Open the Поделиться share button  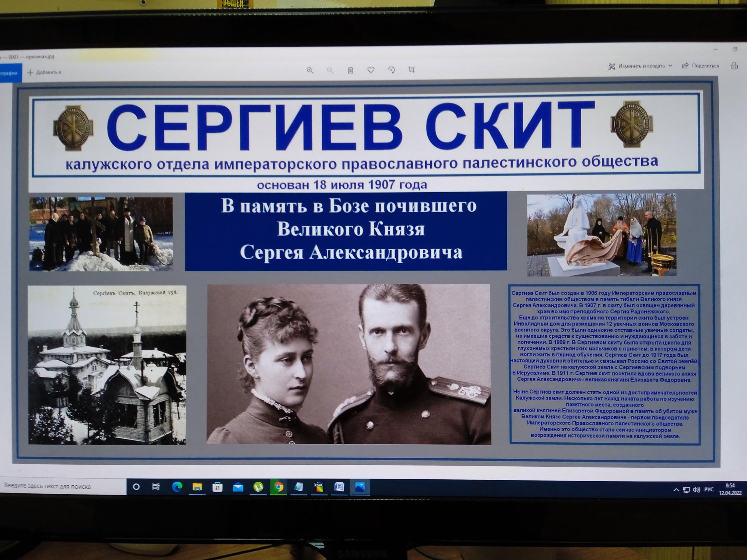pyautogui.click(x=700, y=66)
